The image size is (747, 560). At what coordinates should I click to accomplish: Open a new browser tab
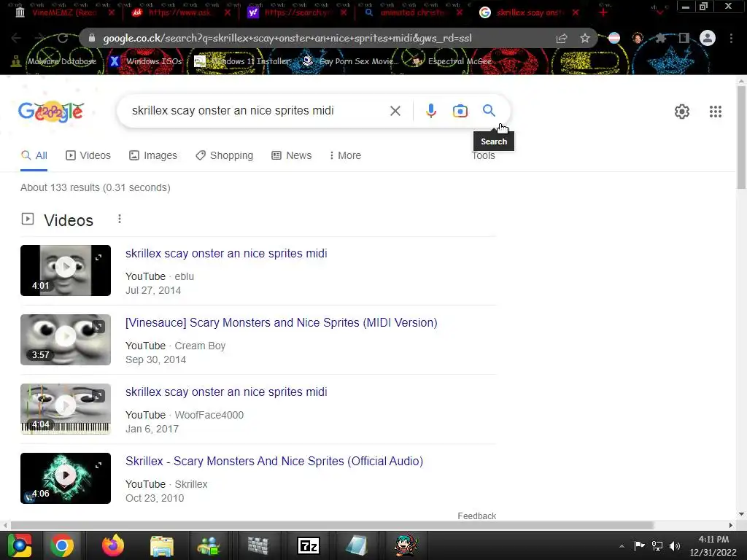click(x=603, y=12)
